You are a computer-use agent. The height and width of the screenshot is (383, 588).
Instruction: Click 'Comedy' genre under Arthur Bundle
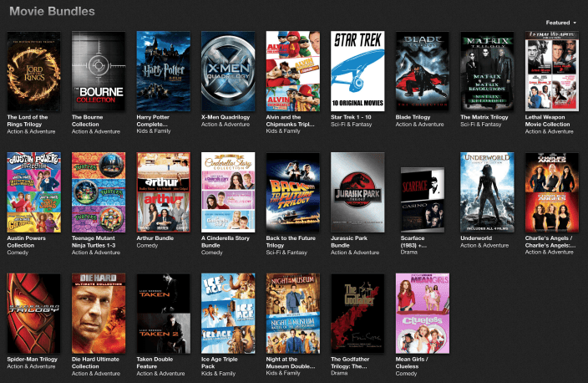click(147, 245)
